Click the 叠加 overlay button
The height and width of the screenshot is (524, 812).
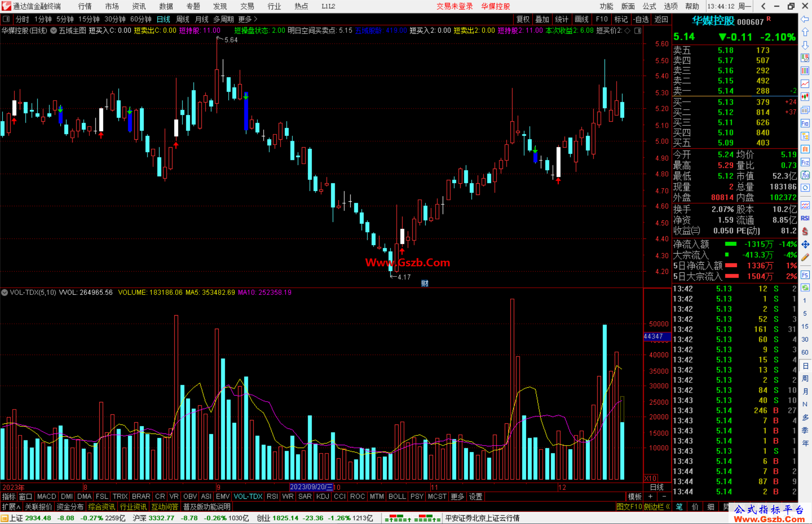542,19
